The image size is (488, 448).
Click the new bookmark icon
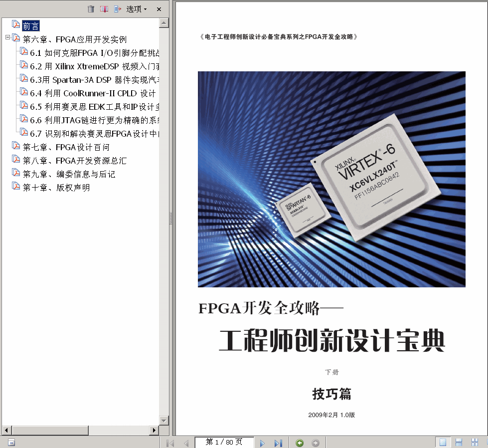(104, 9)
